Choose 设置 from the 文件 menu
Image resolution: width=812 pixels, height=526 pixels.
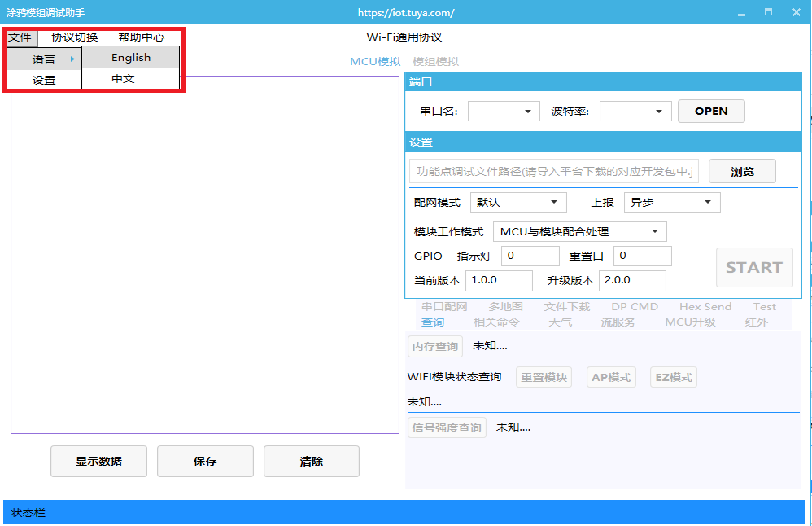click(x=44, y=81)
